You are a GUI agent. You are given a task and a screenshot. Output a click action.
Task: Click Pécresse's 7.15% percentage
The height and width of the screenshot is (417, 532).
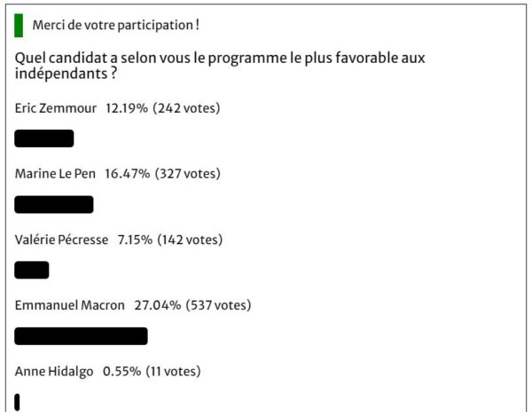point(135,240)
